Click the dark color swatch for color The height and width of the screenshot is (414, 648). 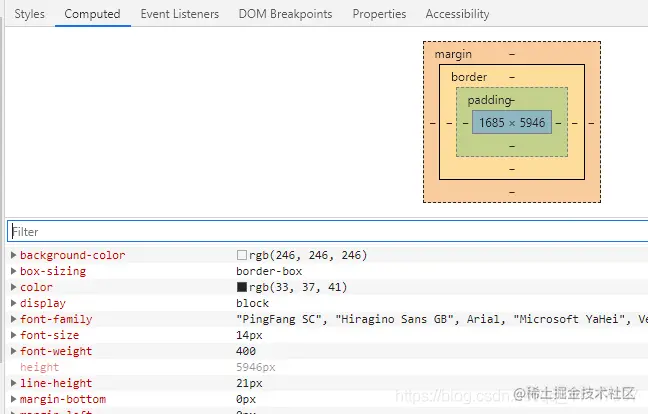pos(242,287)
